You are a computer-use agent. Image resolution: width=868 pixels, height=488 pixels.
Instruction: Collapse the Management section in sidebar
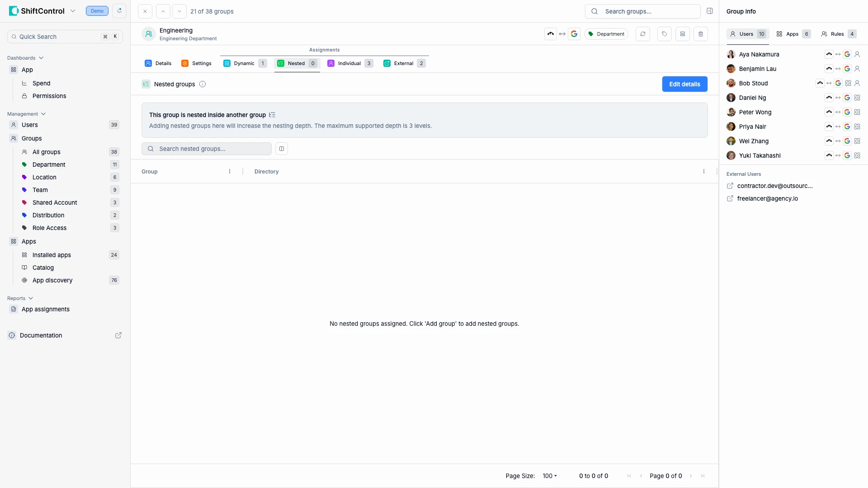pos(42,114)
